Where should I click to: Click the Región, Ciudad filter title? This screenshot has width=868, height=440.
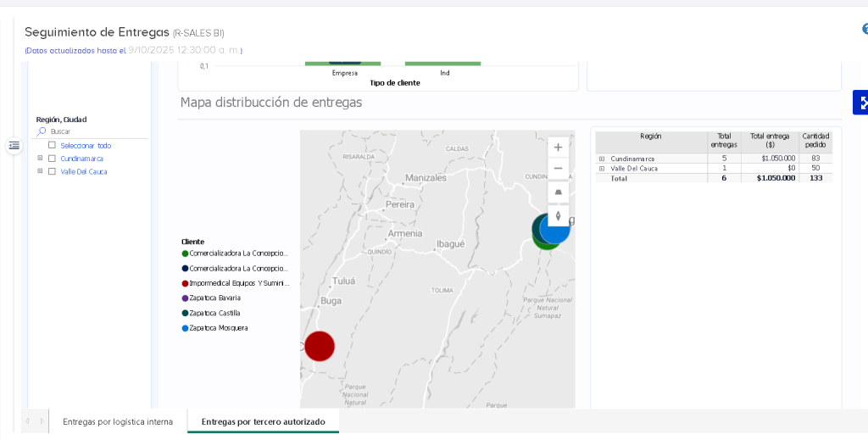click(x=61, y=120)
